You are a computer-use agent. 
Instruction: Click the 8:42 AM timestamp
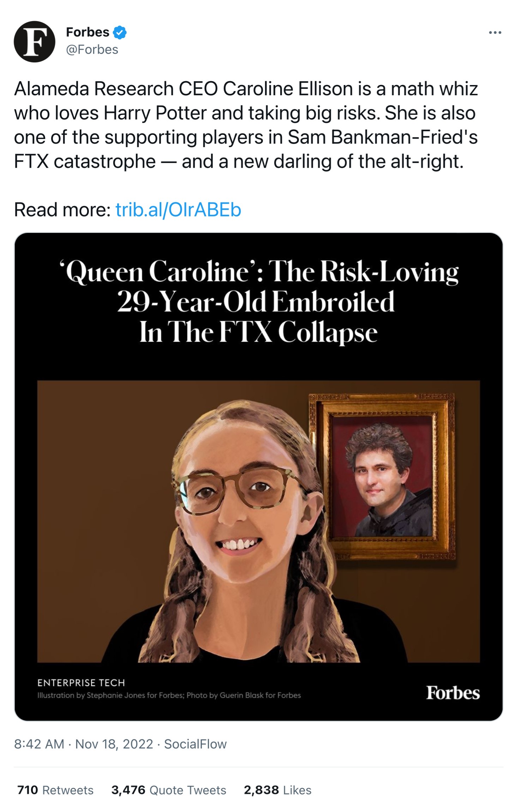39,744
